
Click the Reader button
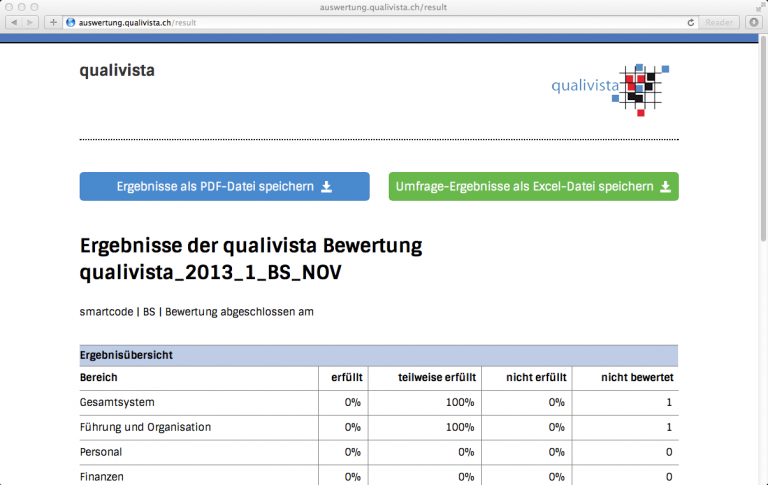click(x=719, y=23)
